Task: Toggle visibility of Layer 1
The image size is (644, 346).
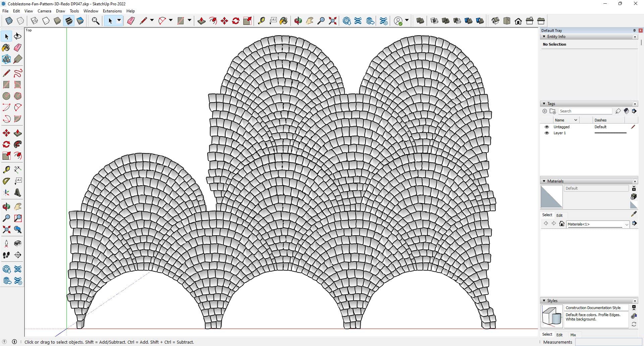Action: [x=547, y=133]
